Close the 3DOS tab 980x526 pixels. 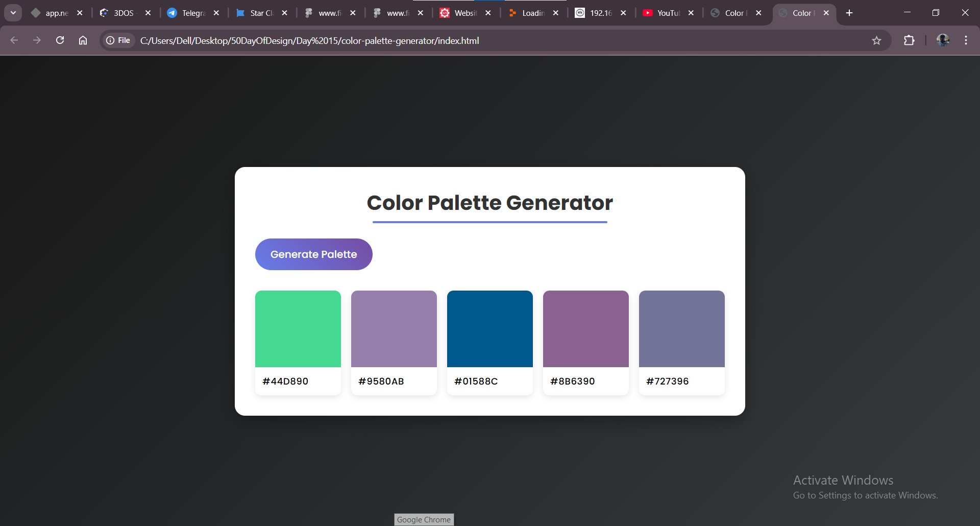pyautogui.click(x=148, y=13)
